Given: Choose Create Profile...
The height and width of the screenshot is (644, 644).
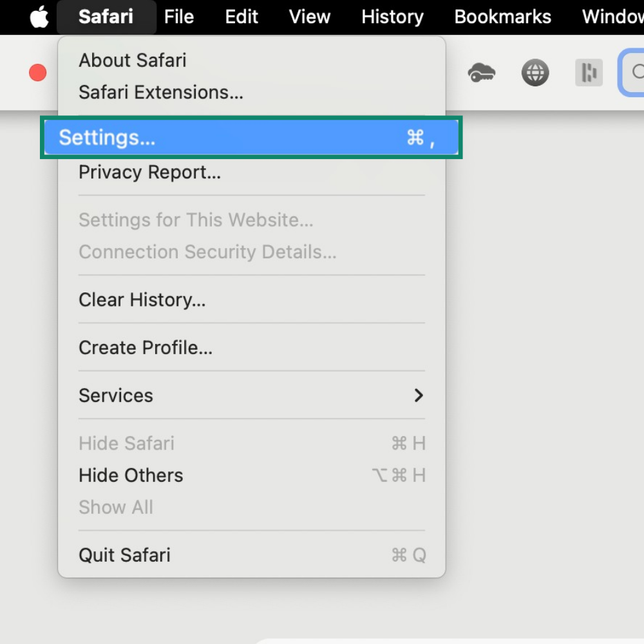Looking at the screenshot, I should [x=146, y=348].
